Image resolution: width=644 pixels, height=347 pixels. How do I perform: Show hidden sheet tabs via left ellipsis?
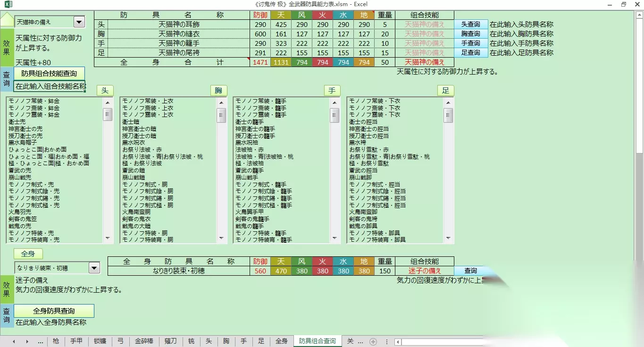pyautogui.click(x=41, y=341)
